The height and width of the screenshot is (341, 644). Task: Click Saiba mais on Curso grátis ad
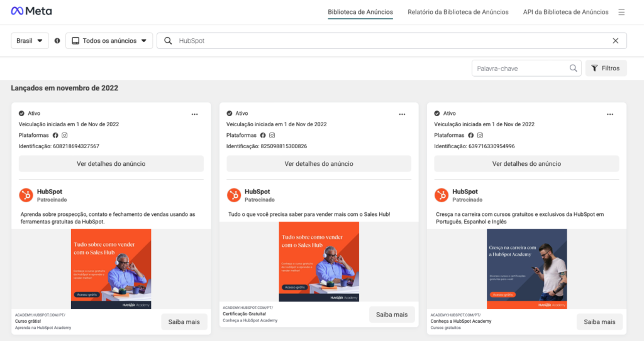pos(184,322)
